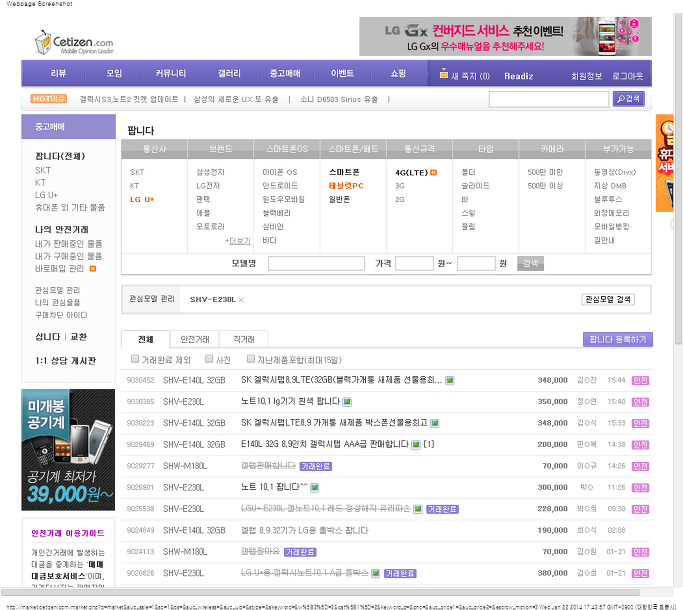Open 쇼핑 menu in navigation bar
This screenshot has height=610, width=683.
pyautogui.click(x=398, y=73)
